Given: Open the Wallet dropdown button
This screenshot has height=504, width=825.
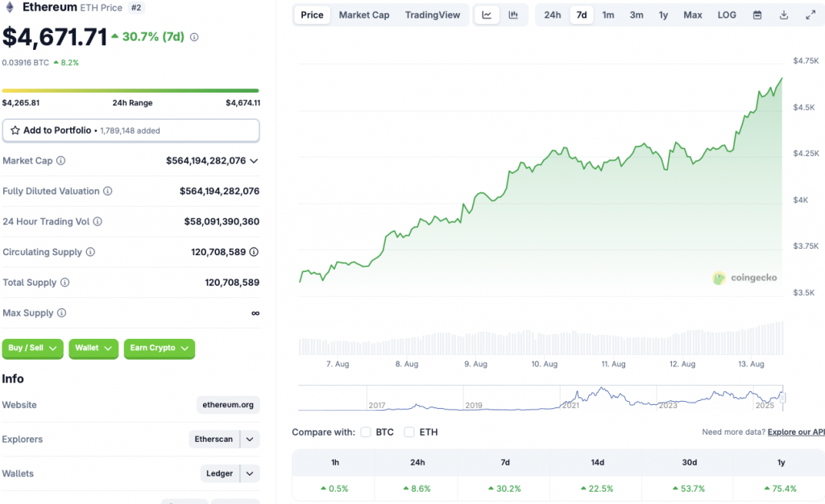Looking at the screenshot, I should pos(93,348).
